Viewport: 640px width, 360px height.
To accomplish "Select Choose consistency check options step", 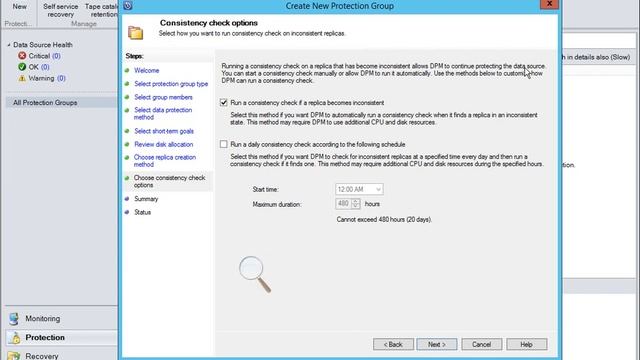I will pyautogui.click(x=169, y=181).
